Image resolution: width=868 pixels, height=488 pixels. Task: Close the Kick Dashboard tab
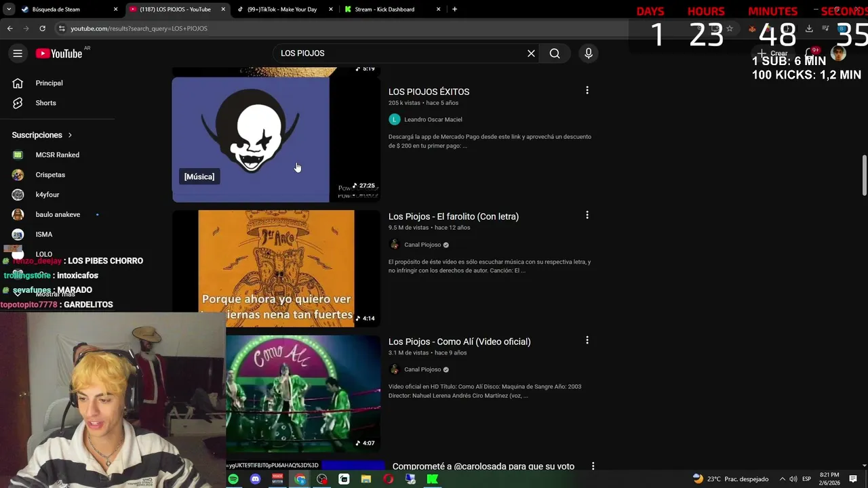tap(439, 9)
